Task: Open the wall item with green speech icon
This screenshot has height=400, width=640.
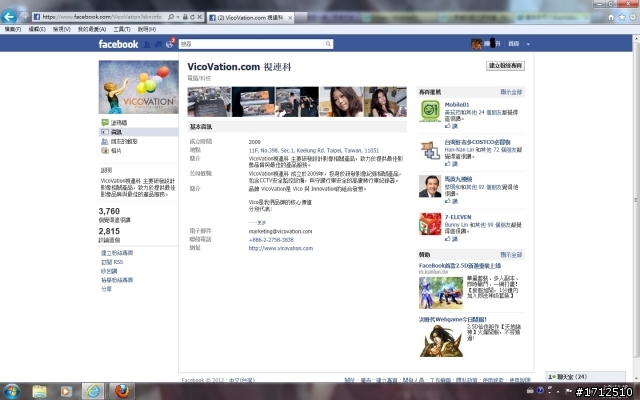Action: click(114, 122)
